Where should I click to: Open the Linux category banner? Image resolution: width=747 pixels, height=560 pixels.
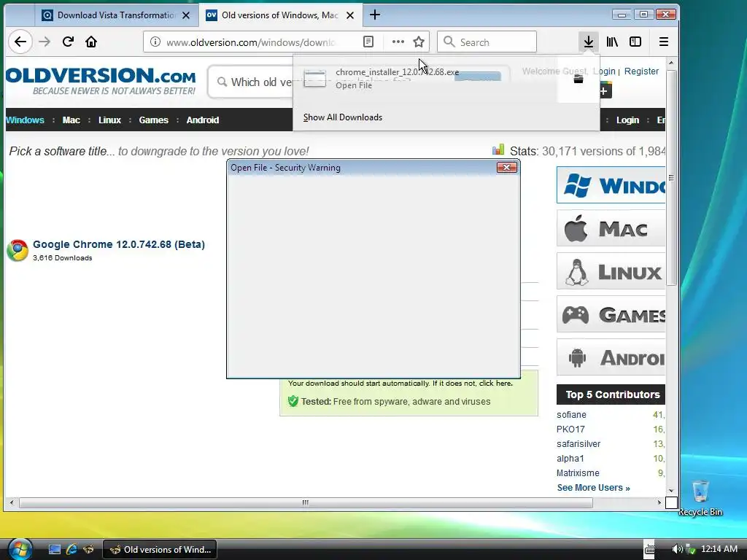(x=611, y=271)
